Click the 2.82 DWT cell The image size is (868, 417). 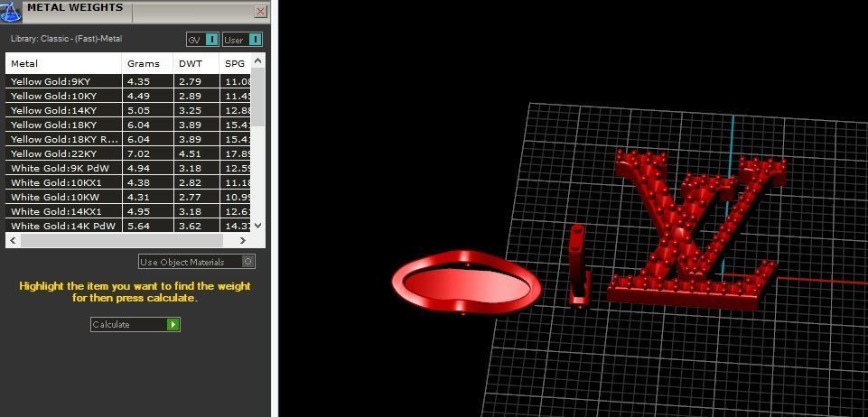click(190, 182)
